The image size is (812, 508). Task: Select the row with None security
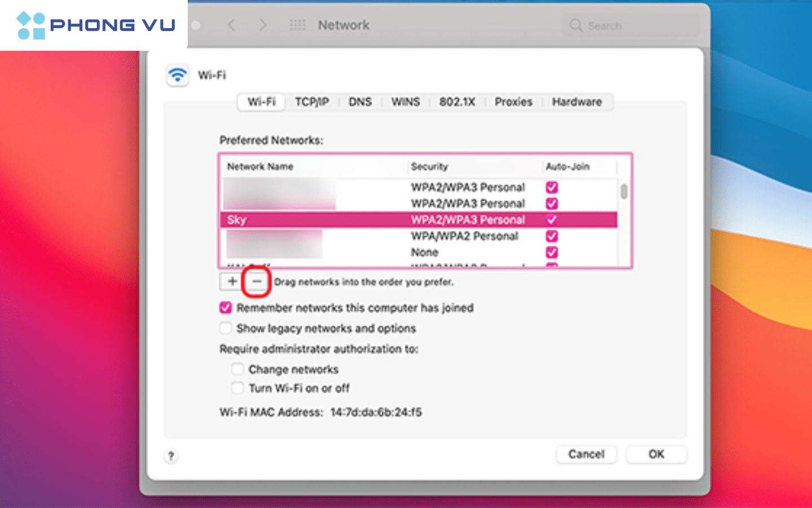[418, 252]
